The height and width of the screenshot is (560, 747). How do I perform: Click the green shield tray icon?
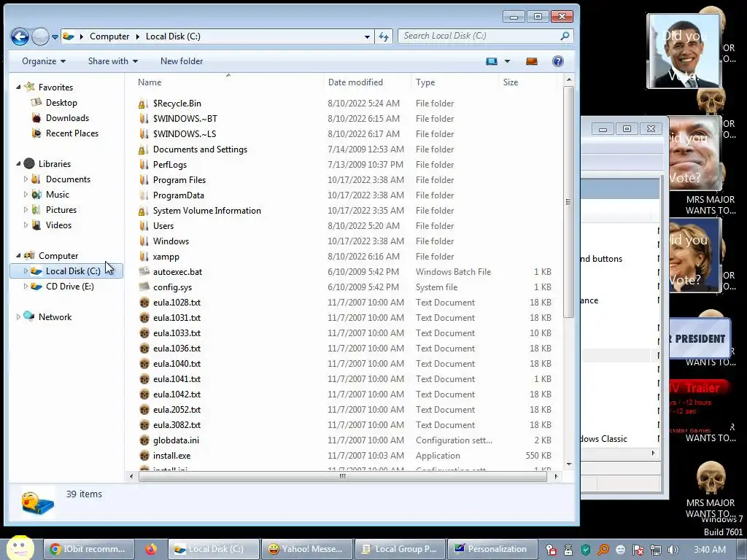586,550
